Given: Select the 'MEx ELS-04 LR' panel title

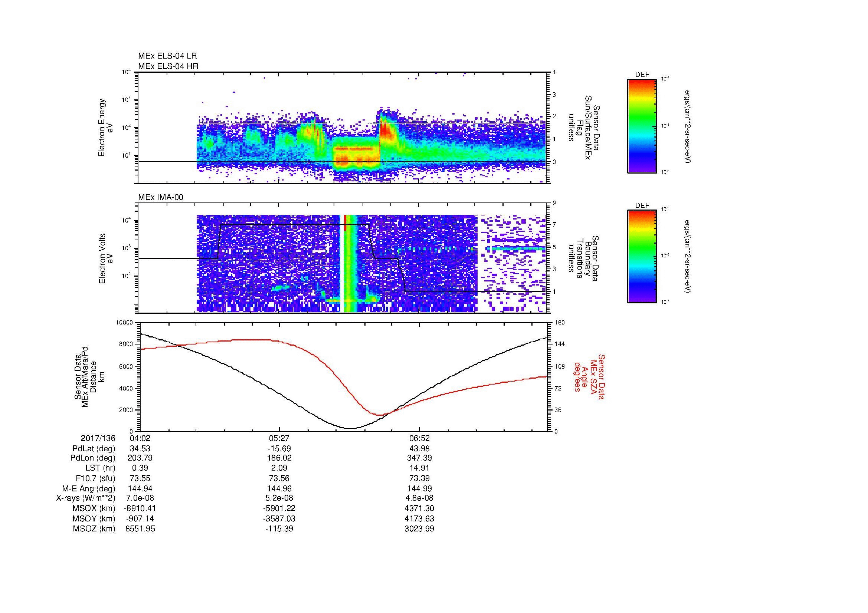Looking at the screenshot, I should (167, 56).
